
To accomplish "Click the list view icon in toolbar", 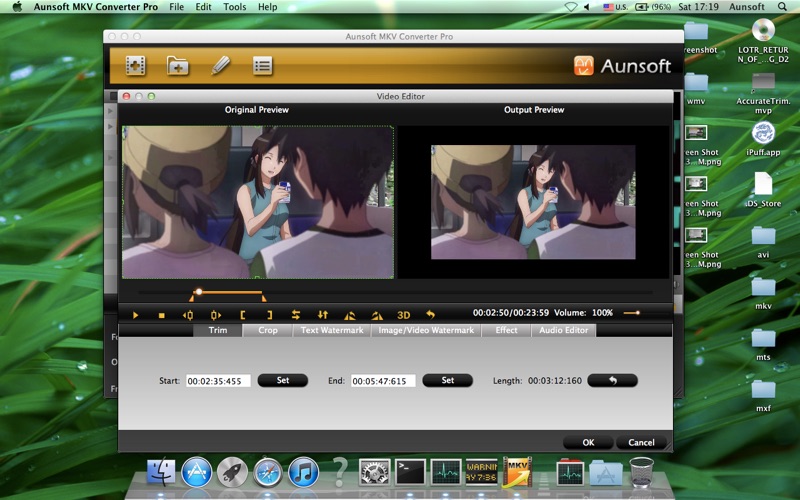I will (x=262, y=66).
